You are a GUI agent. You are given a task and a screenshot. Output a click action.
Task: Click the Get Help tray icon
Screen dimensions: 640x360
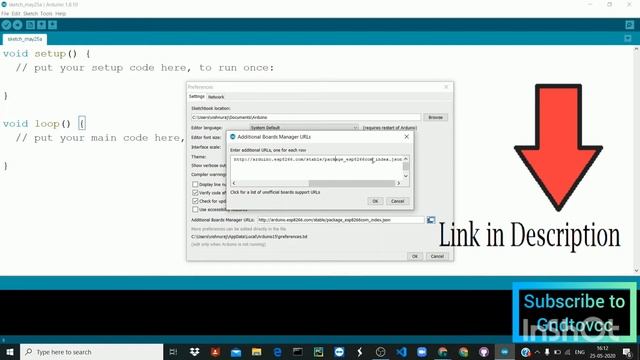(x=525, y=352)
